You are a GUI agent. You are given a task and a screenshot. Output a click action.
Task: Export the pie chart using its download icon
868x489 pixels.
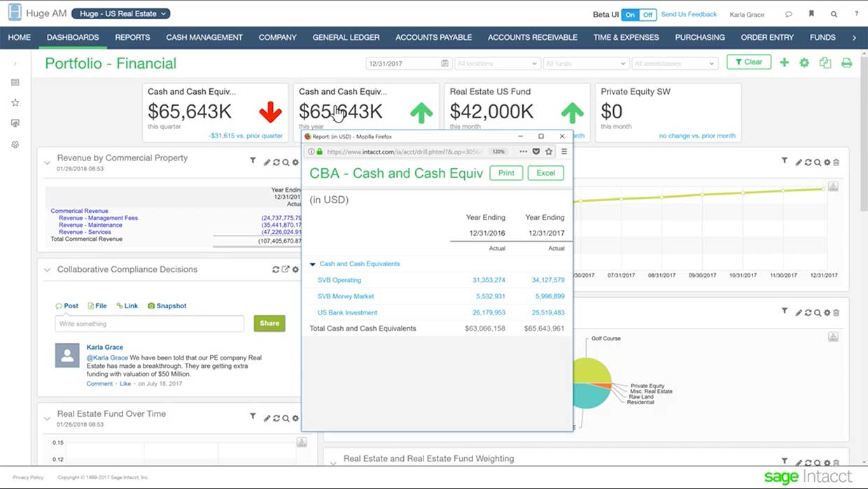click(833, 337)
